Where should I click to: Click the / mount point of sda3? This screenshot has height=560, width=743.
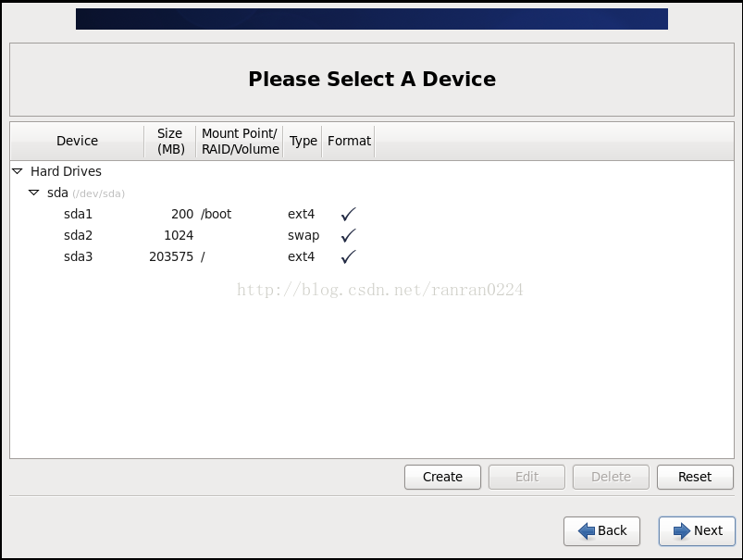[203, 257]
